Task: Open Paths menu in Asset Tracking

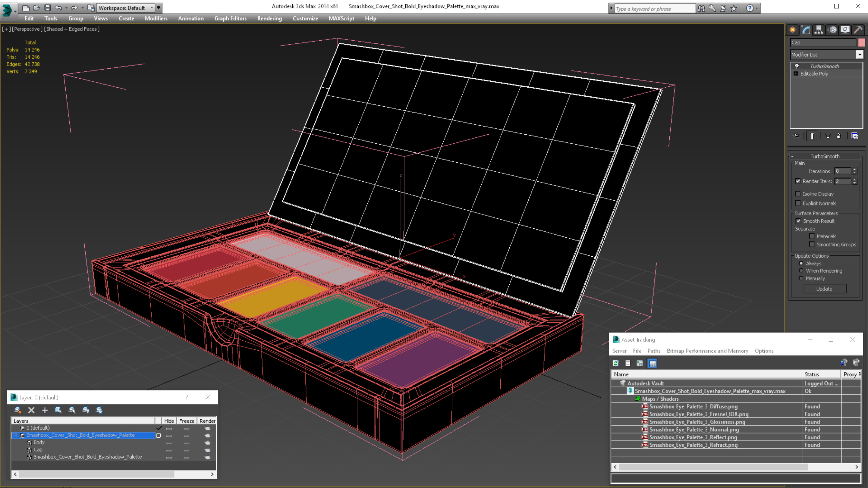Action: point(654,351)
